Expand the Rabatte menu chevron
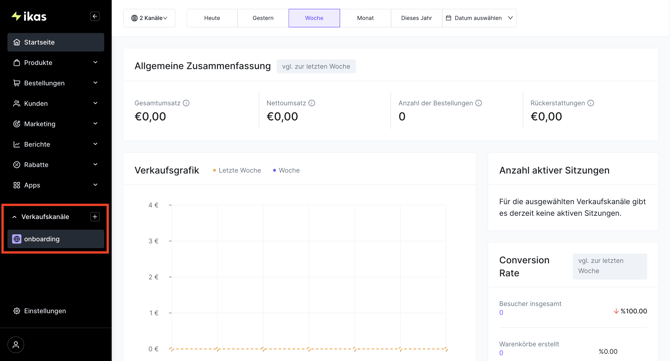The image size is (670, 361). (x=95, y=164)
